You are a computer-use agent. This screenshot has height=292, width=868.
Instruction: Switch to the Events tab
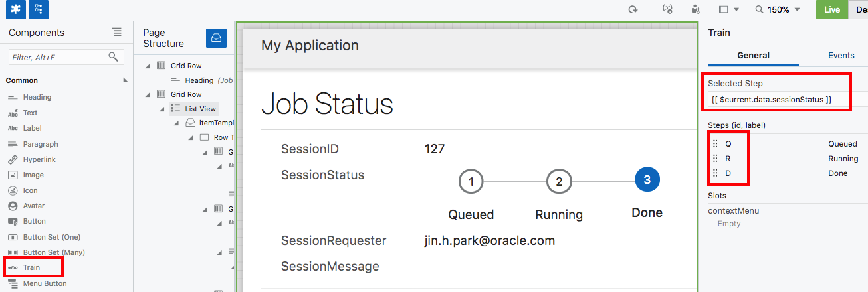[x=841, y=56]
